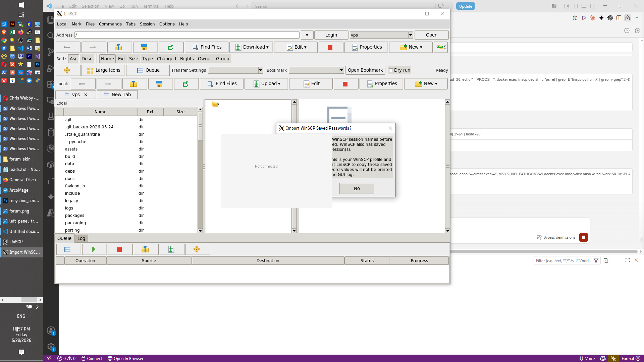The image size is (644, 362).
Task: Click No in Import WinSCP dialog
Action: tap(357, 189)
